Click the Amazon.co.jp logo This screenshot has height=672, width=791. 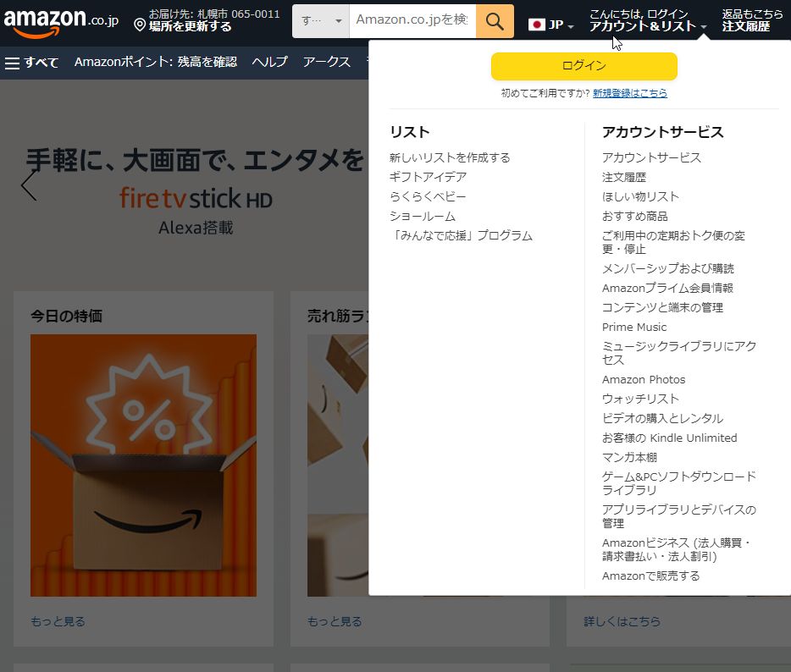tap(60, 21)
